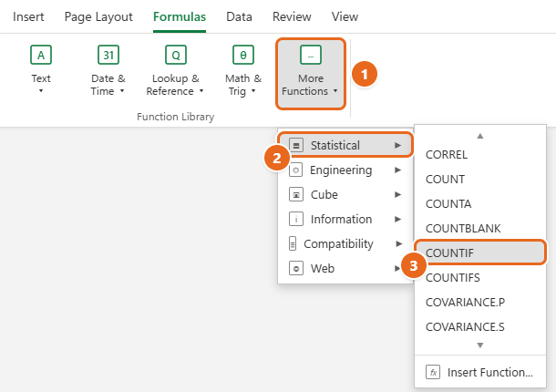Click the Cube category icon

tap(296, 194)
